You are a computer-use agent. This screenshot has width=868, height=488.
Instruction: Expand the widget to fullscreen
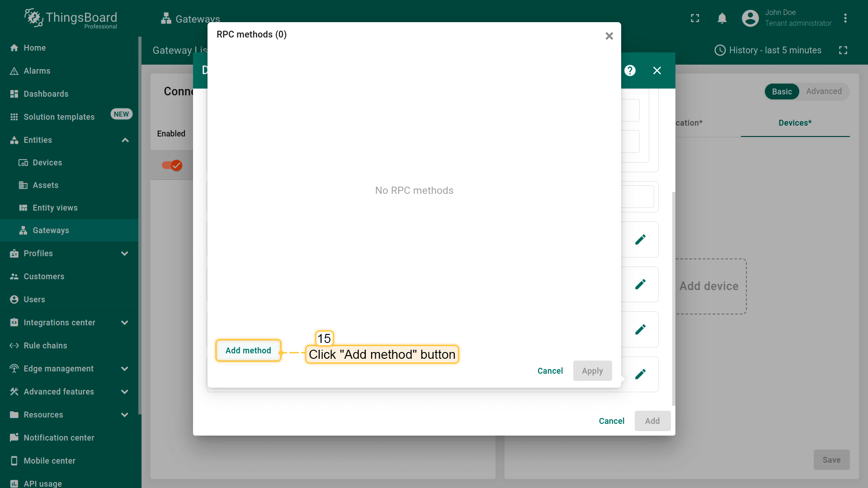843,50
